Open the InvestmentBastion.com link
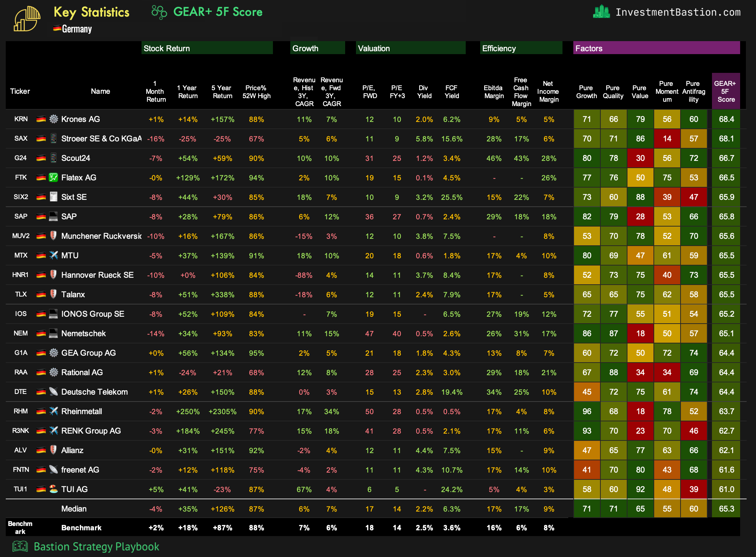The height and width of the screenshot is (557, 756). click(x=678, y=12)
